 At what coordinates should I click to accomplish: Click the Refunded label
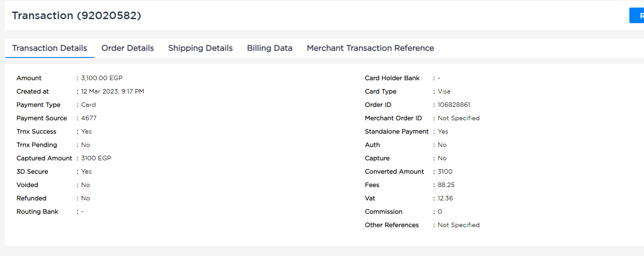[x=32, y=198]
